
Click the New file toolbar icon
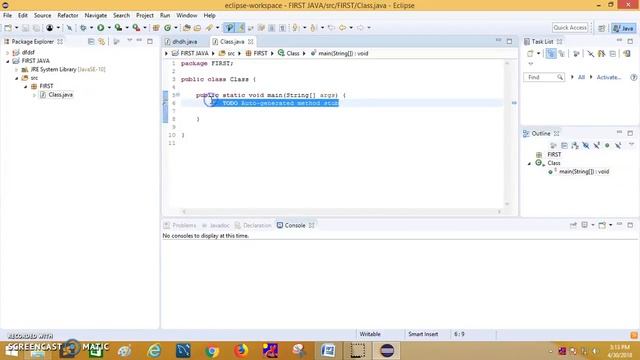point(8,28)
